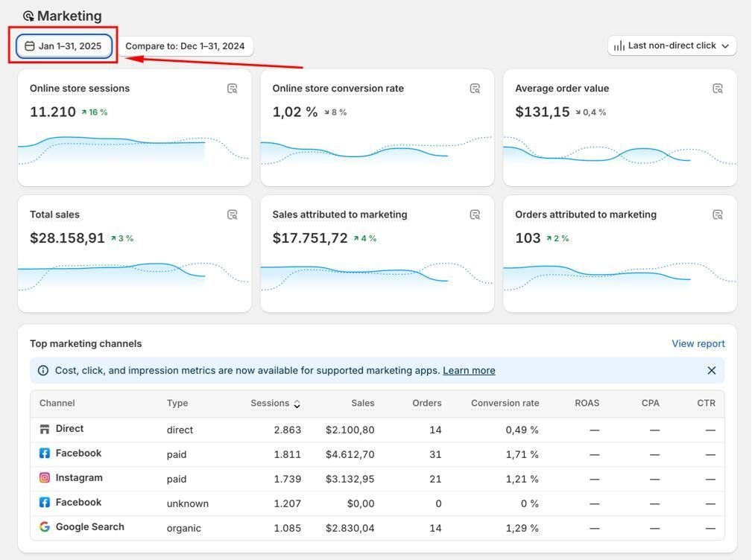Screen dimensions: 752x560
Task: Click the Online store conversion rate title
Action: [338, 88]
